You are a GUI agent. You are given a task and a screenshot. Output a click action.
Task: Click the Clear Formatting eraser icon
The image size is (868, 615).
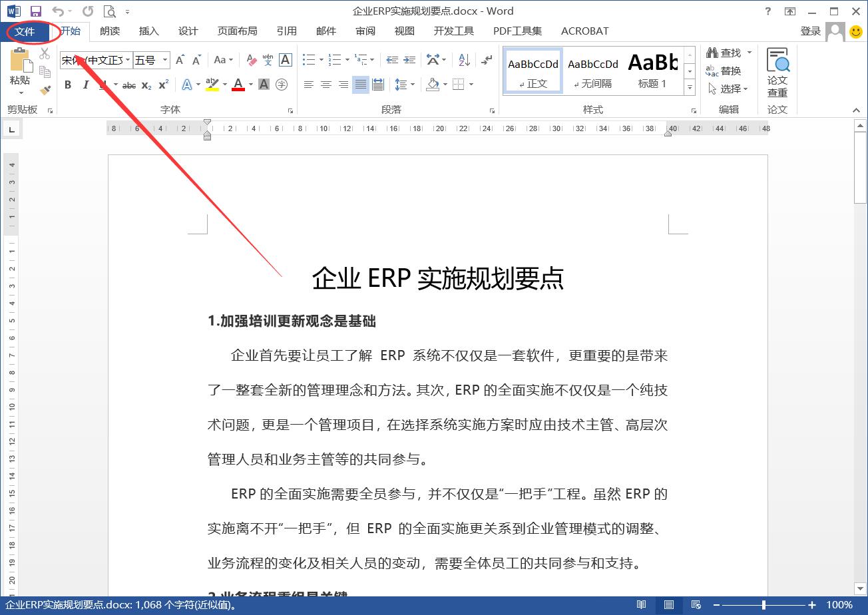coord(251,61)
